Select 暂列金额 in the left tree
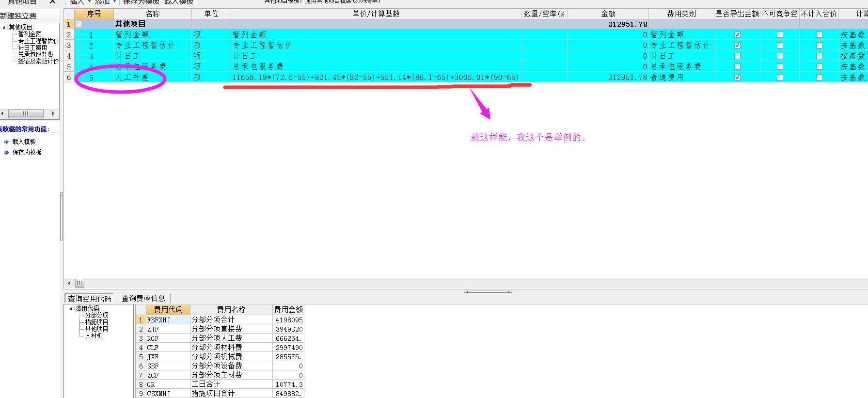The image size is (868, 398). tap(30, 34)
